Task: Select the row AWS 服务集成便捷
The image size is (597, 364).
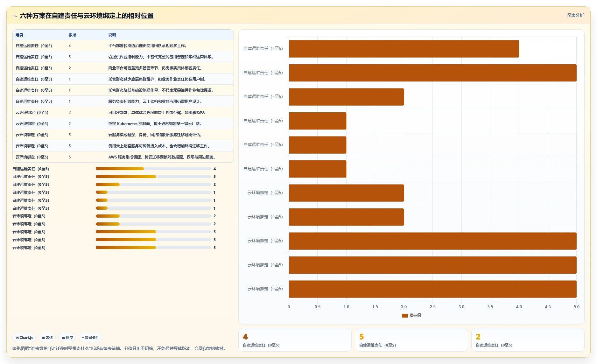Action: pyautogui.click(x=123, y=157)
